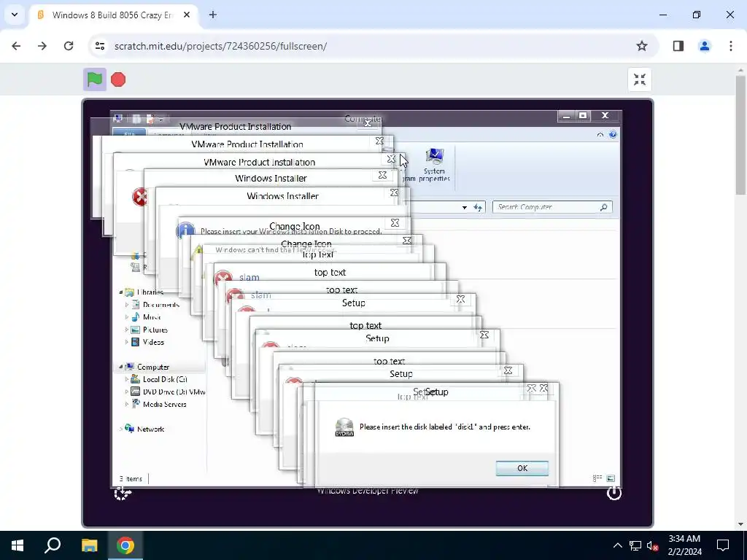Image resolution: width=747 pixels, height=560 pixels.
Task: Click the DVD-RW disc icon in Setup dialog
Action: [344, 427]
